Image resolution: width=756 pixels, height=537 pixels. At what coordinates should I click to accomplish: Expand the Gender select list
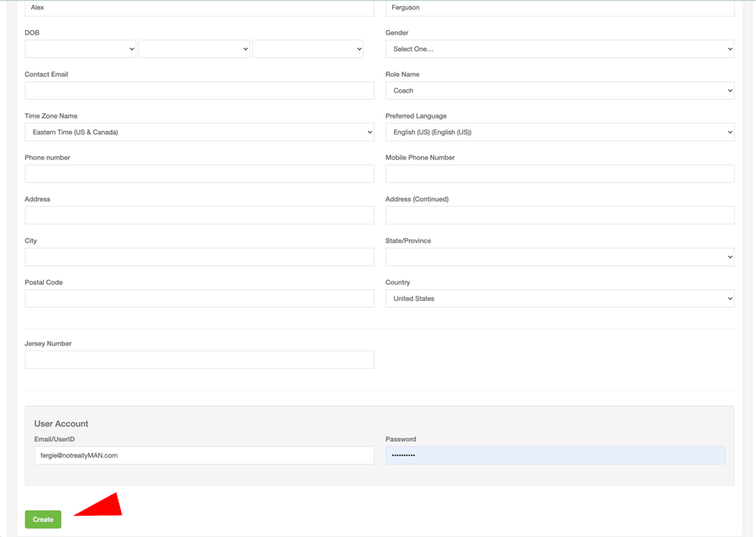click(559, 49)
